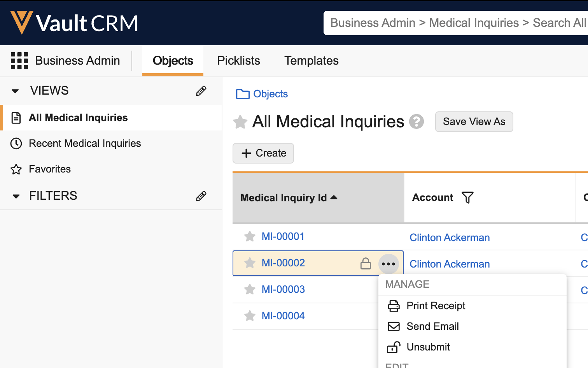Screen dimensions: 588x368
Task: Click Unsubmit in the Manage menu
Action: click(x=428, y=347)
